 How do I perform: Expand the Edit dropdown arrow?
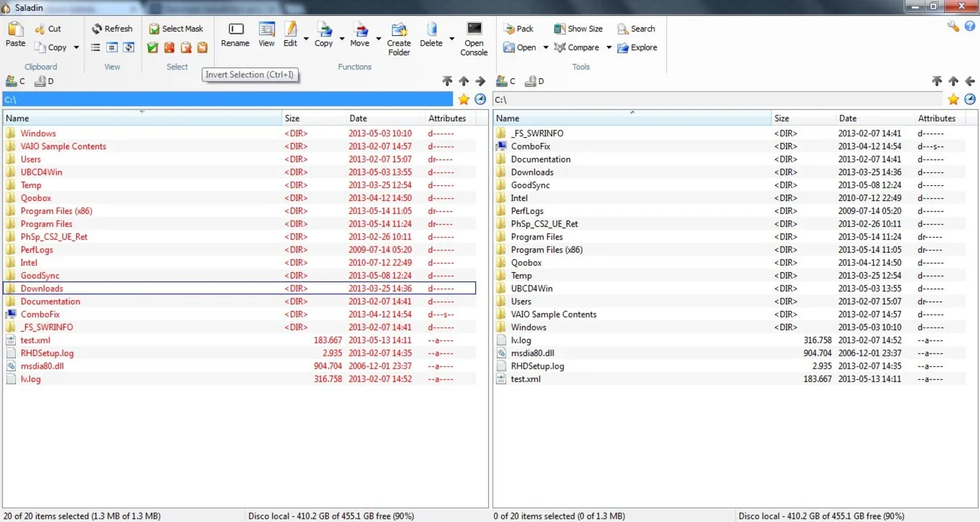click(x=305, y=40)
